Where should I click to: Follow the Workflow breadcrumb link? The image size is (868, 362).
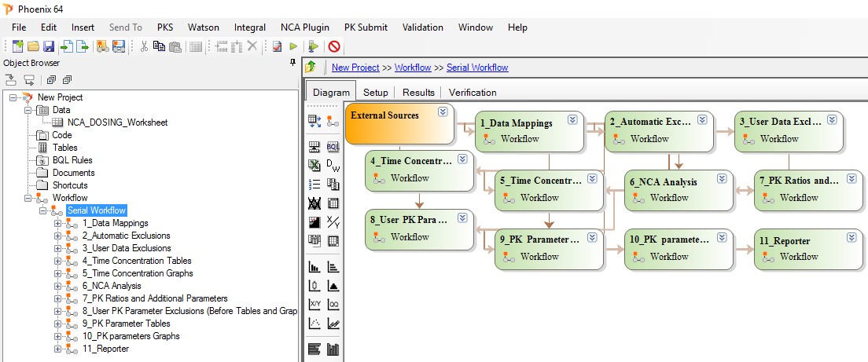pyautogui.click(x=413, y=68)
